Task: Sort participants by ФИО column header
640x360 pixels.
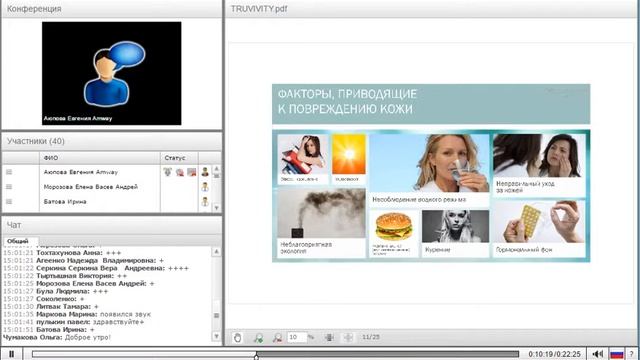Action: click(100, 158)
